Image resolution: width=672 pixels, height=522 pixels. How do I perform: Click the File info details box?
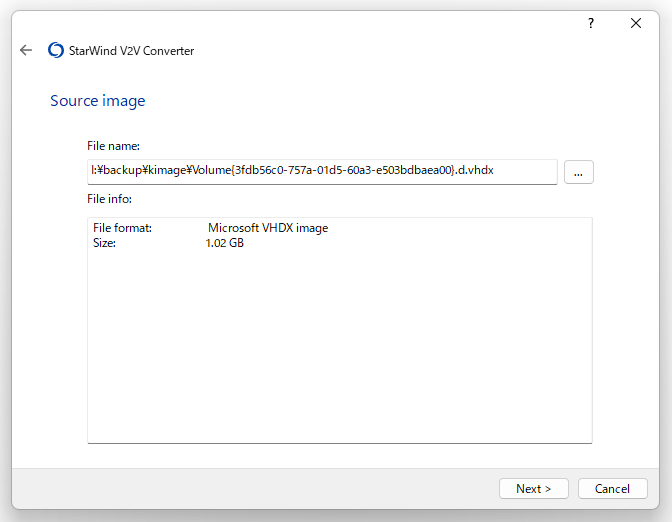click(x=340, y=330)
